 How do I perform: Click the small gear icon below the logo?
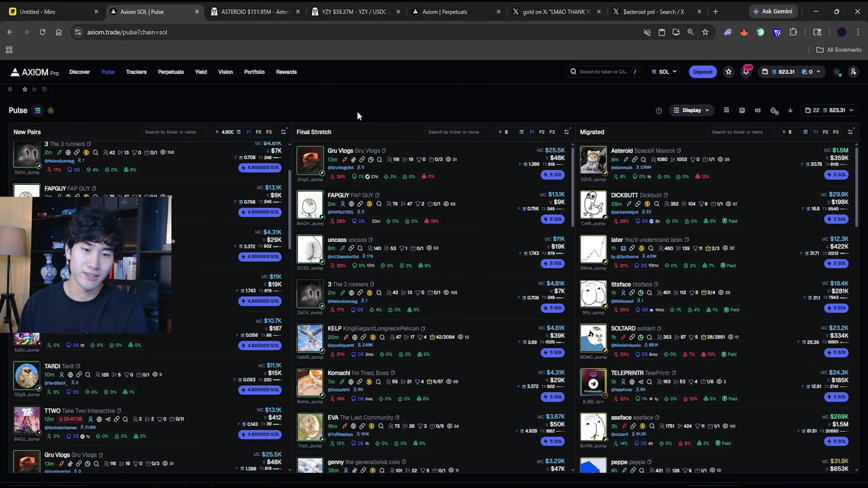coord(10,89)
